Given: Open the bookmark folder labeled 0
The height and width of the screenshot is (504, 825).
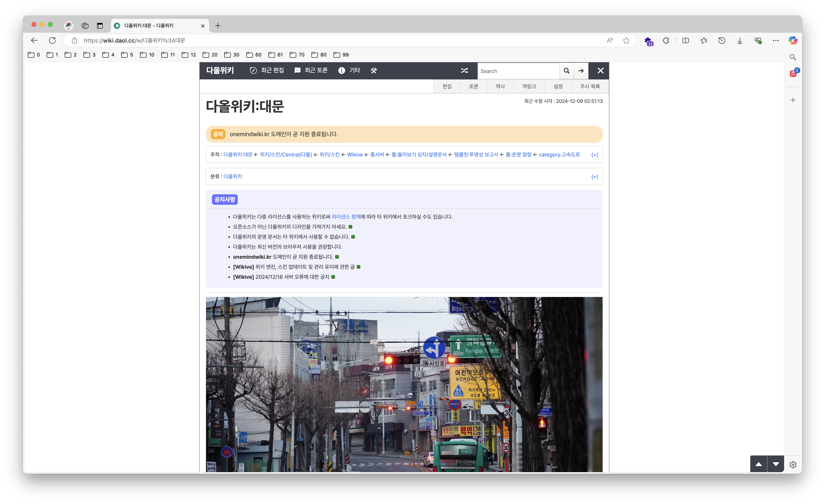Looking at the screenshot, I should tap(34, 55).
